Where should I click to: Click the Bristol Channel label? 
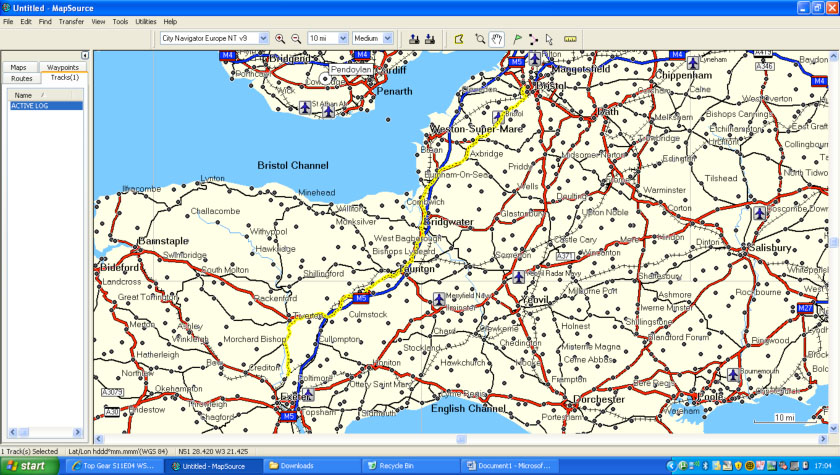coord(292,165)
